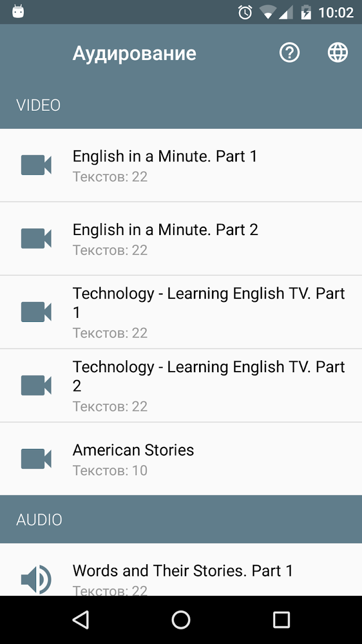The height and width of the screenshot is (644, 362).
Task: Tap the AUDIO section header
Action: click(x=181, y=519)
